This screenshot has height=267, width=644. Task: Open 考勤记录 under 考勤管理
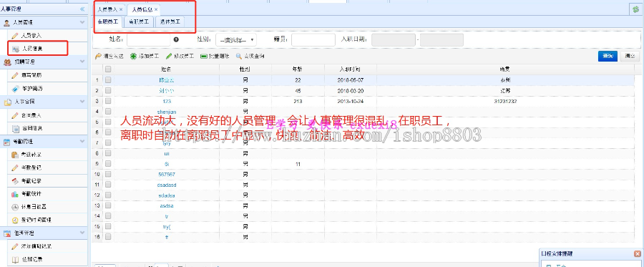click(x=31, y=180)
